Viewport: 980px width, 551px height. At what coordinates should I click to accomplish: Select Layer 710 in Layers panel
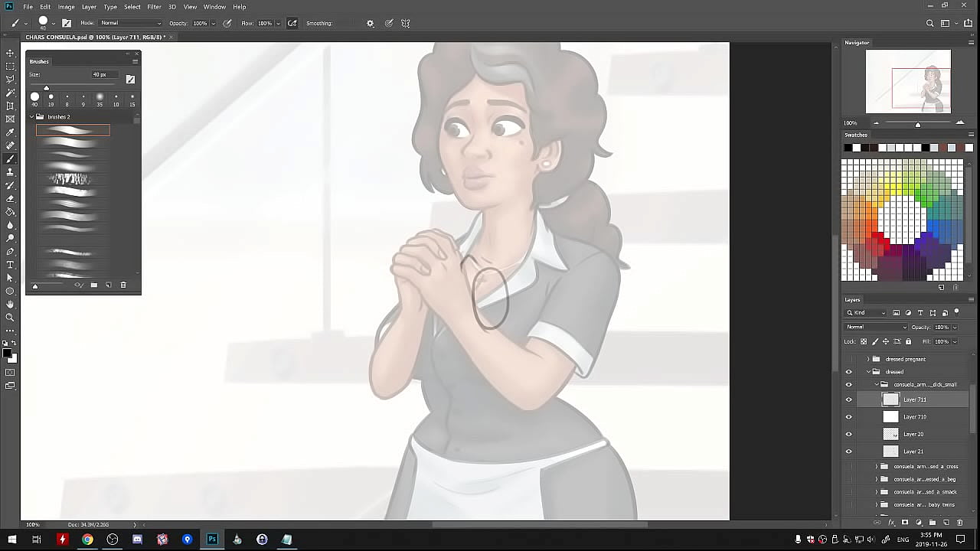coord(915,417)
